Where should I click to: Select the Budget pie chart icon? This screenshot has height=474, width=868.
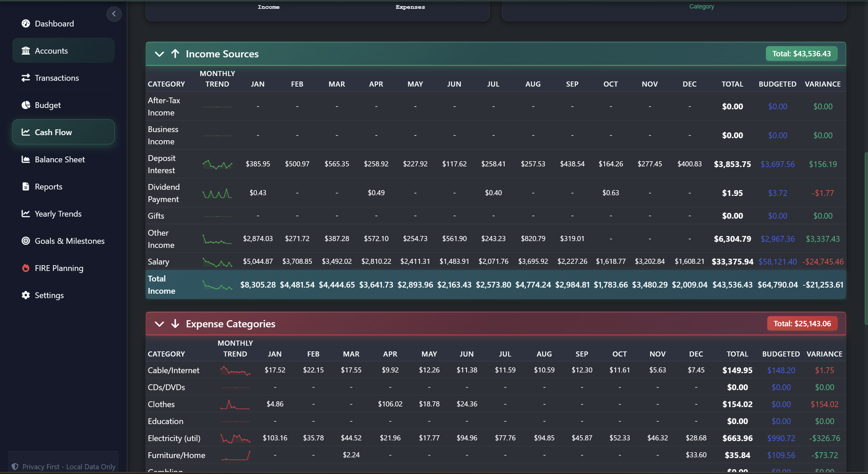26,105
